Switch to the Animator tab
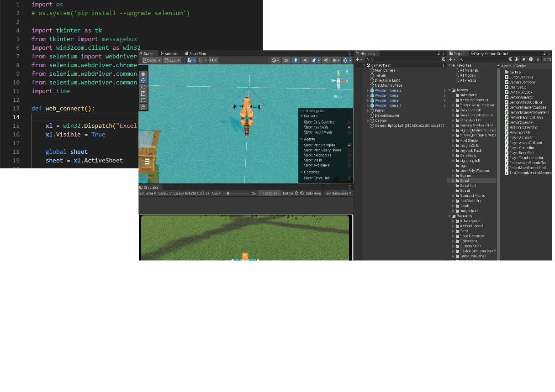This screenshot has height=392, width=555. coord(169,53)
